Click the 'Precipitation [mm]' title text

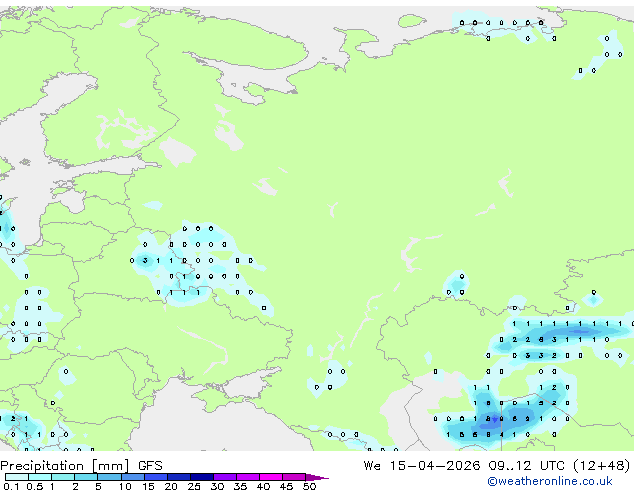[x=65, y=466]
